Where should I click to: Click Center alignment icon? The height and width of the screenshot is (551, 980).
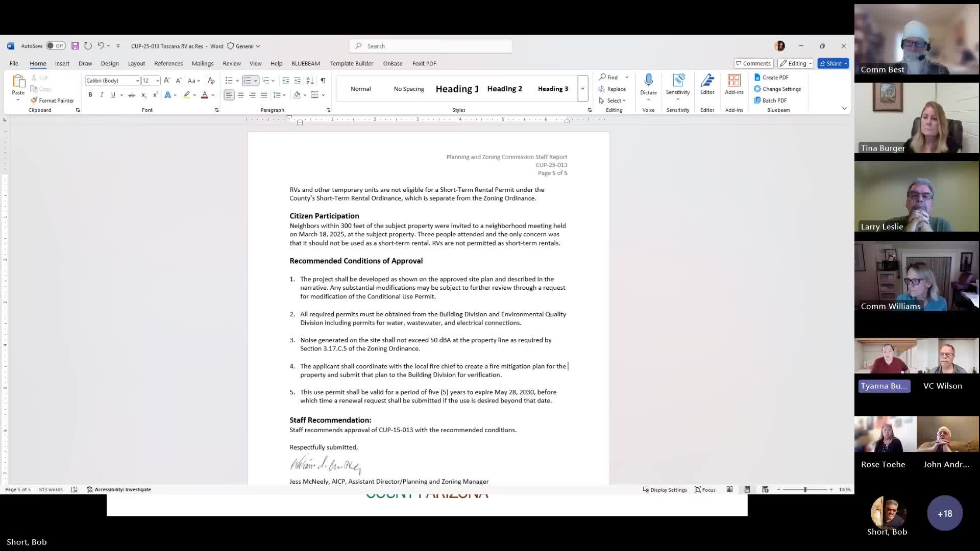(240, 95)
